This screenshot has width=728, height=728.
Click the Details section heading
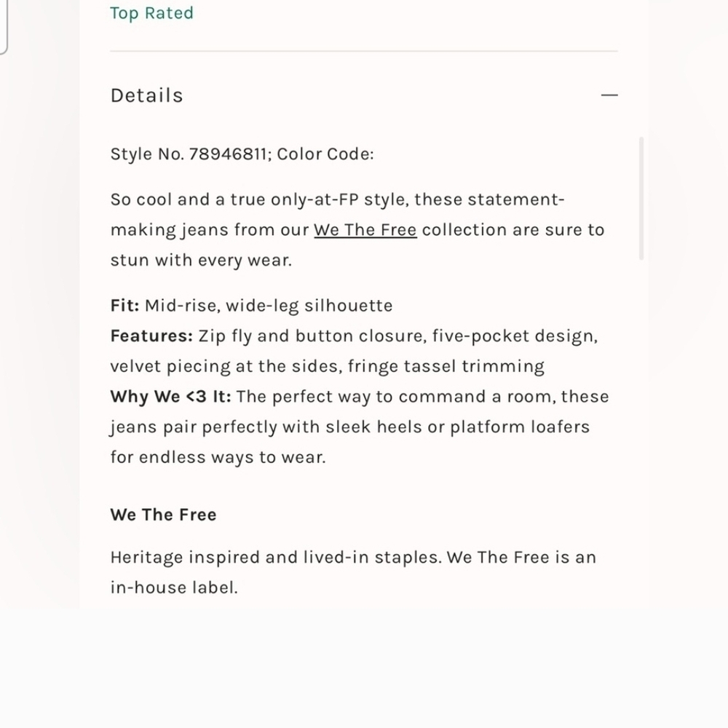147,95
